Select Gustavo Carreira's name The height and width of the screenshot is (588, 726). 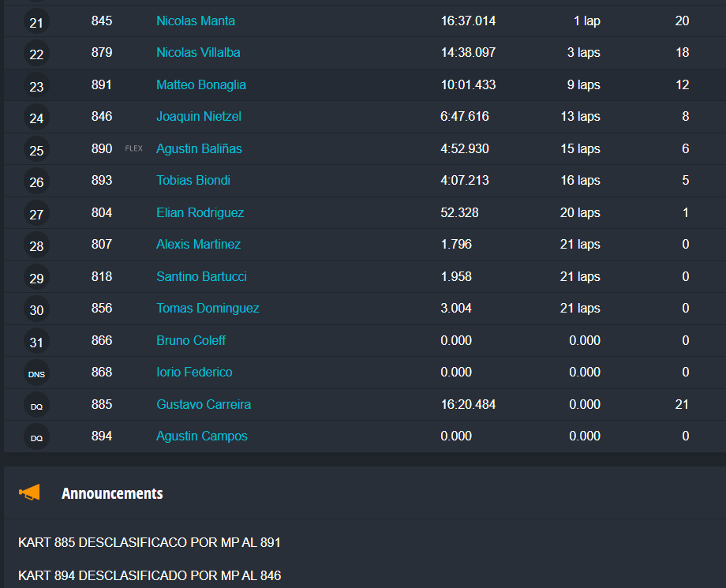tap(204, 404)
